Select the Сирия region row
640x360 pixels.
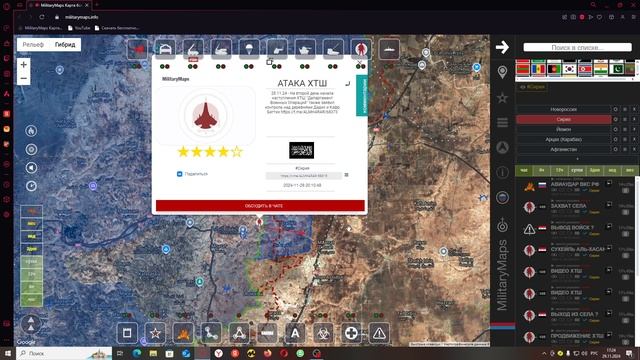click(x=564, y=119)
